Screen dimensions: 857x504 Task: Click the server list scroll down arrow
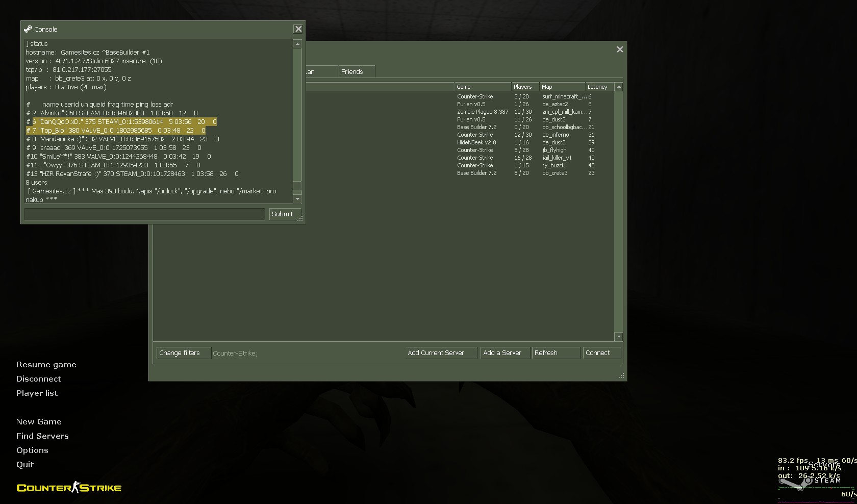point(619,337)
